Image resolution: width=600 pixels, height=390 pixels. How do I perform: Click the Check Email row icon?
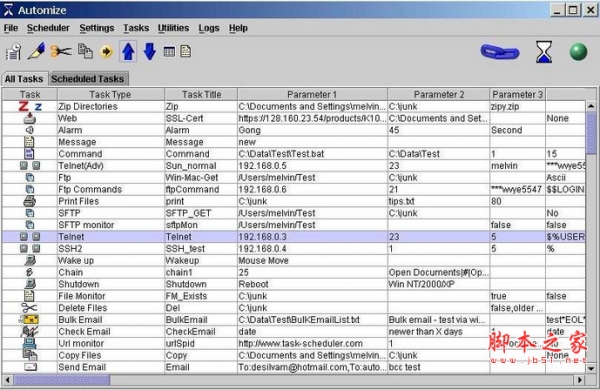[29, 331]
